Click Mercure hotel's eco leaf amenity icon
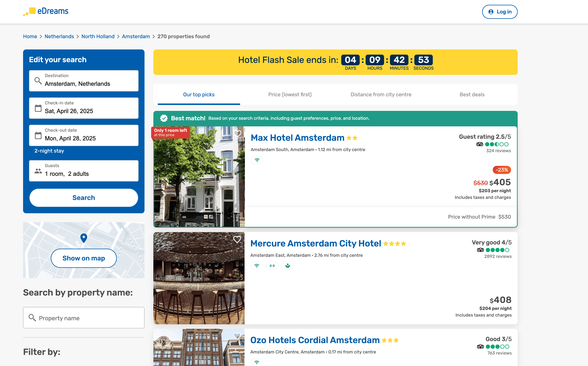 click(288, 266)
